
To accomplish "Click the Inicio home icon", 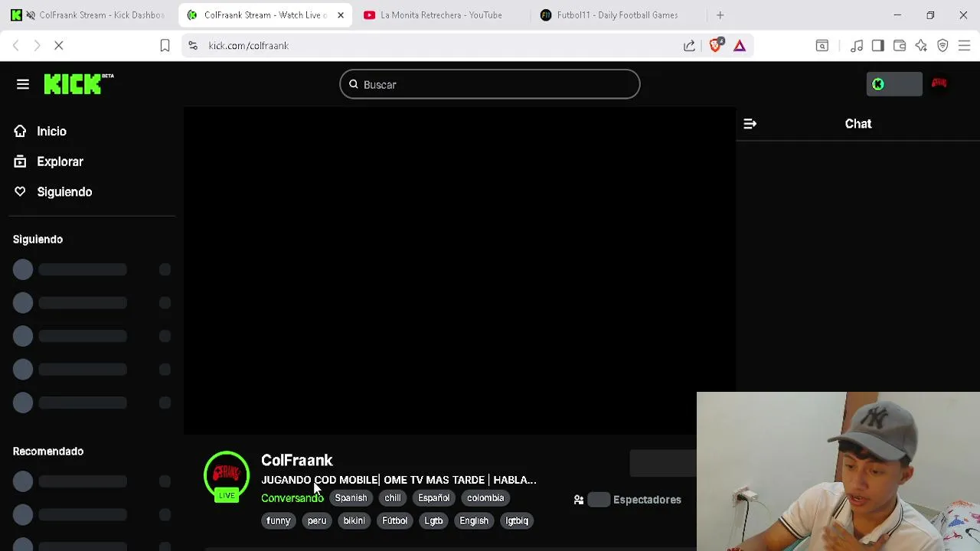I will coord(20,131).
